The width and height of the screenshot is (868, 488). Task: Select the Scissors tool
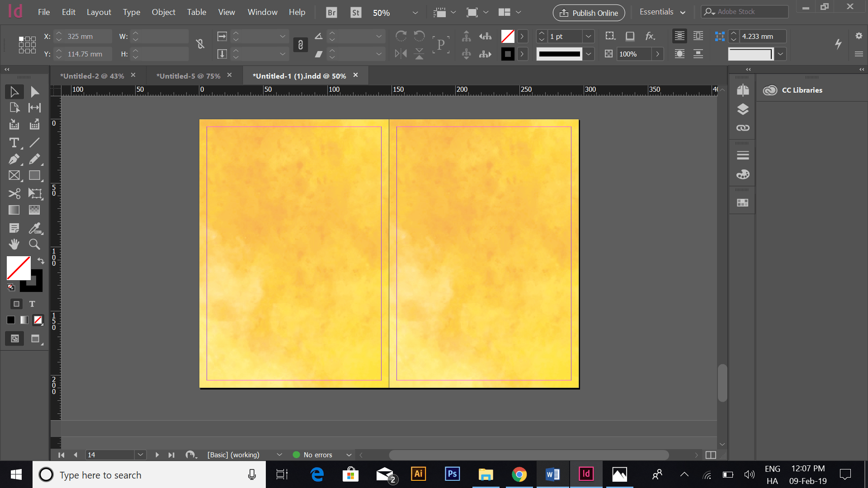pyautogui.click(x=14, y=194)
